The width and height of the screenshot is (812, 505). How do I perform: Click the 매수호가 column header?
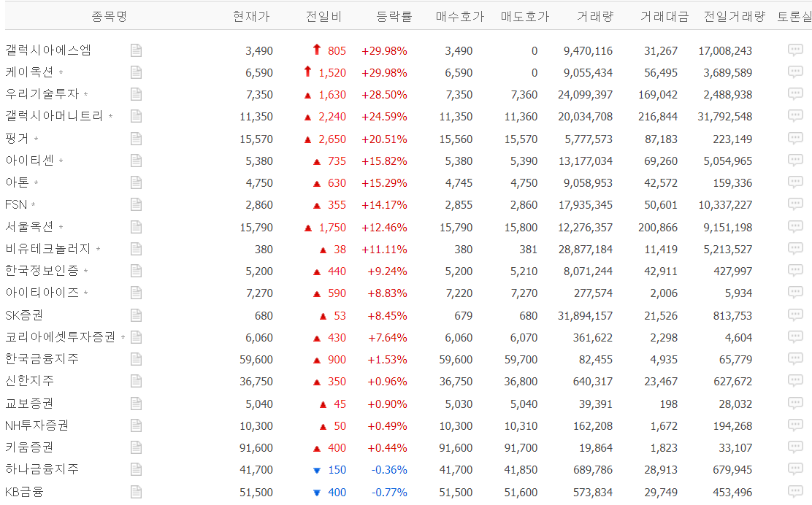460,17
